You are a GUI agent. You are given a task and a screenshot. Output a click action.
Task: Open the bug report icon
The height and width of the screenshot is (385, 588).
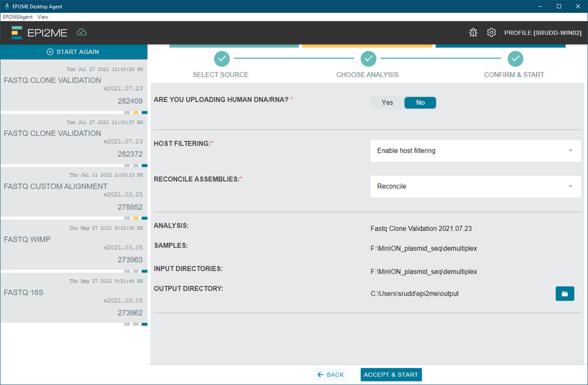click(x=473, y=32)
